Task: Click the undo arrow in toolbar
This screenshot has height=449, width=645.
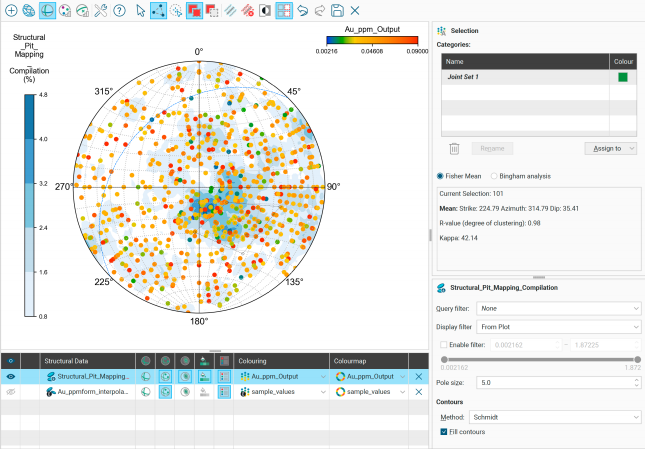Action: [x=301, y=10]
